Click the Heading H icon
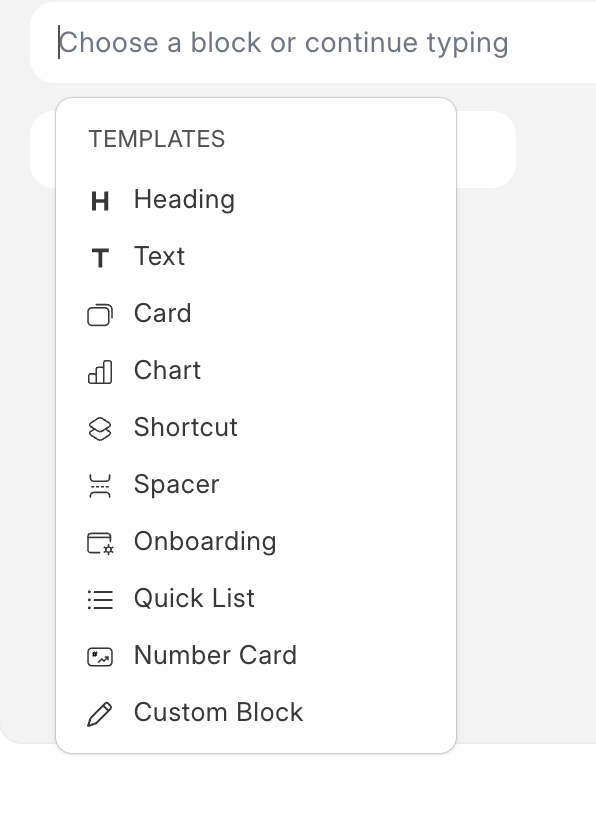Image resolution: width=596 pixels, height=838 pixels. click(100, 201)
